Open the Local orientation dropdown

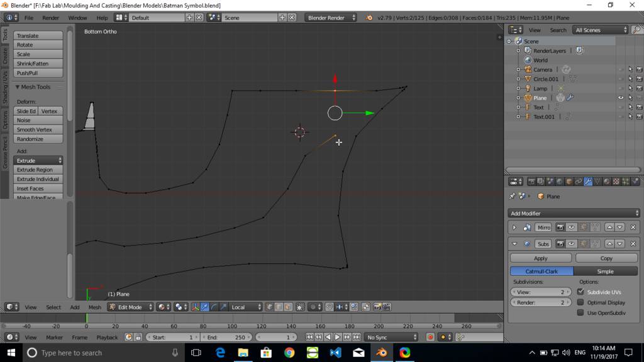point(245,307)
